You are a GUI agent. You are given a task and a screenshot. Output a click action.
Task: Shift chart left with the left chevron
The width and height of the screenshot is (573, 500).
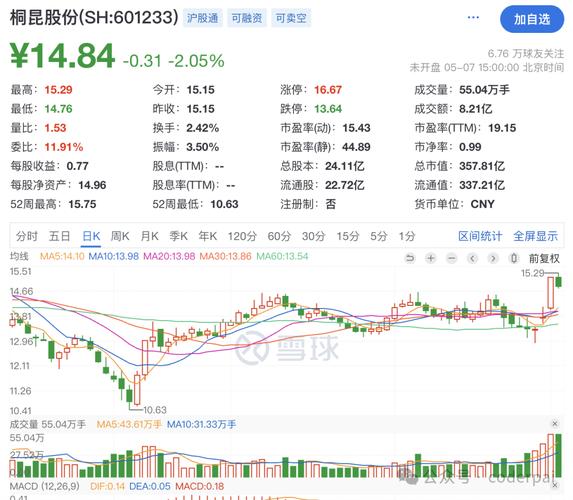473,258
